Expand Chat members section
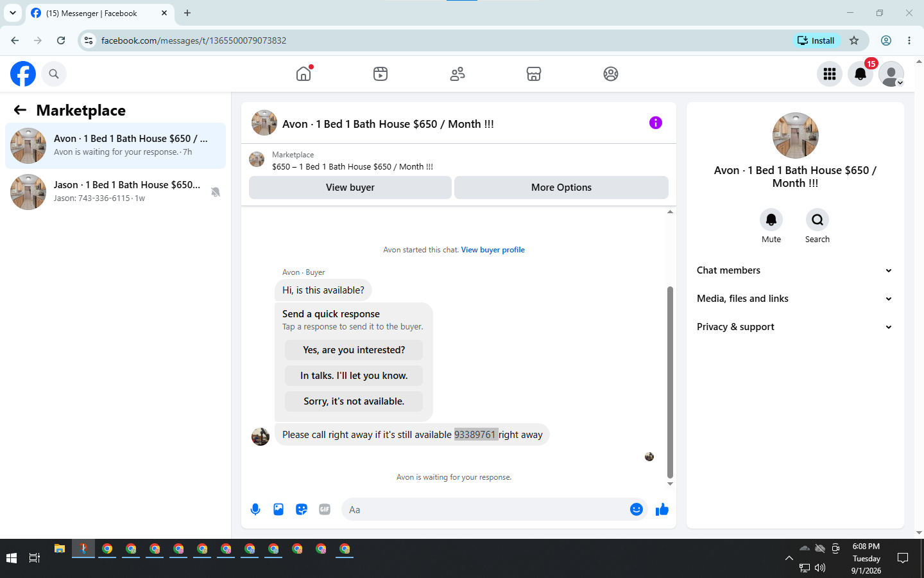 coord(795,270)
